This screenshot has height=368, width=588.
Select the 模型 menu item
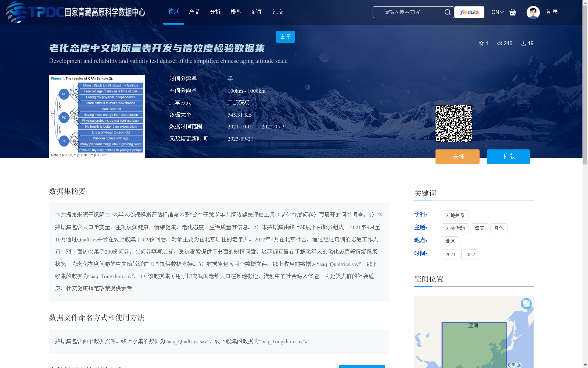tap(236, 12)
